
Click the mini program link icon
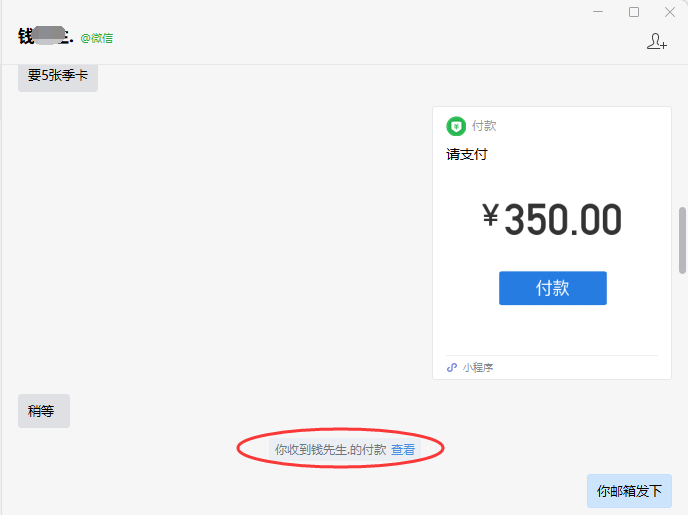click(x=452, y=367)
